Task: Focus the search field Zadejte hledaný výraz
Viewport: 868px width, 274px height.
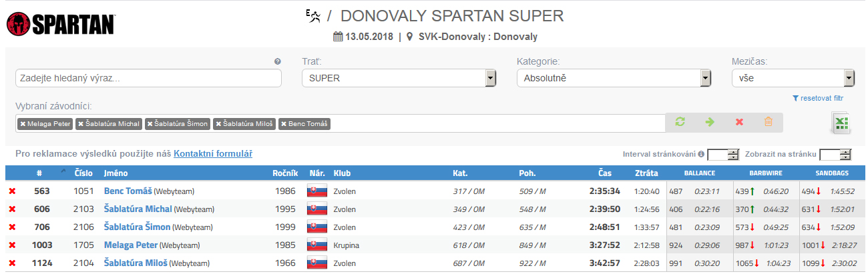Action: [148, 78]
